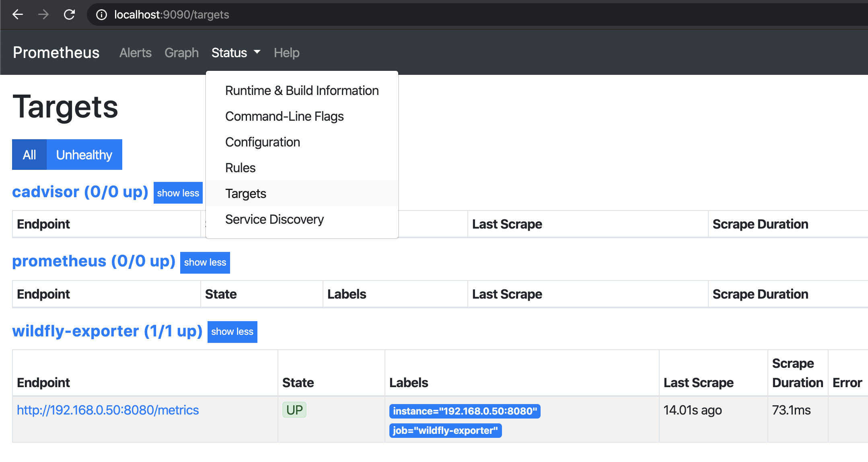Open the Alerts navigation item
The height and width of the screenshot is (462, 868).
[x=135, y=53]
